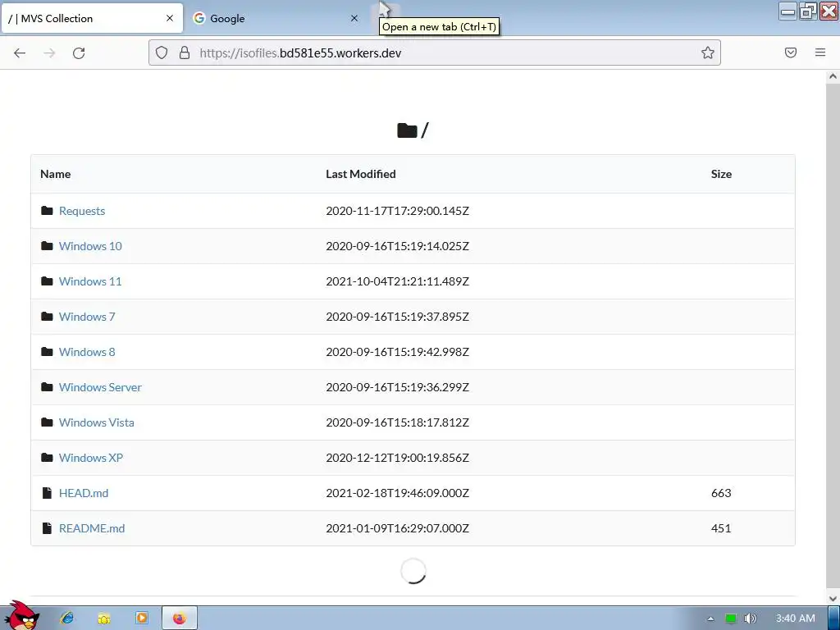The width and height of the screenshot is (840, 630).
Task: Click the folder icon beside Windows 8
Action: point(47,352)
